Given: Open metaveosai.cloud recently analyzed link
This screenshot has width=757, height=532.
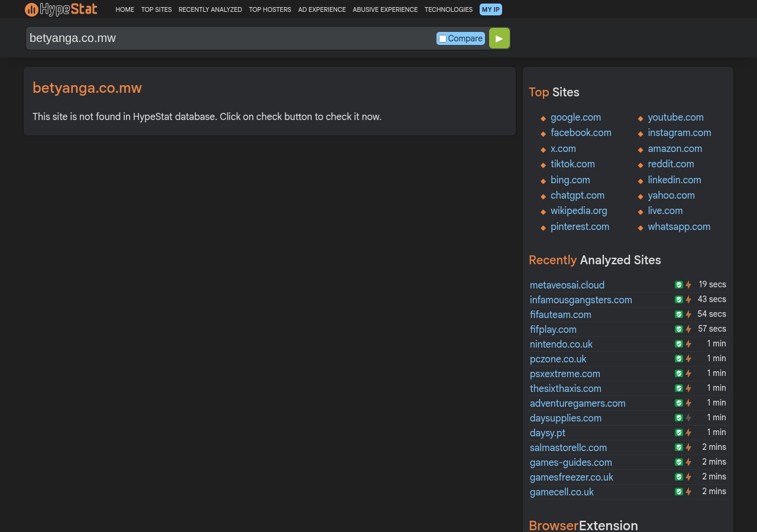Looking at the screenshot, I should (567, 285).
